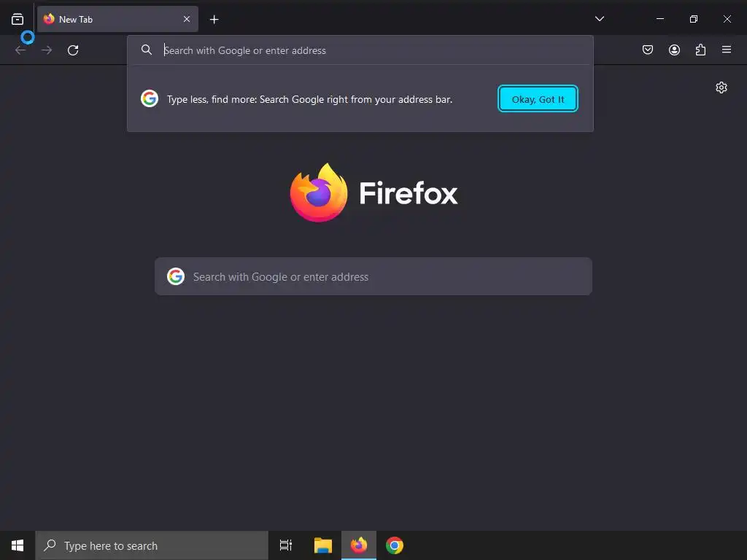The width and height of the screenshot is (747, 560).
Task: Click Type here to search taskbar box
Action: pos(152,545)
